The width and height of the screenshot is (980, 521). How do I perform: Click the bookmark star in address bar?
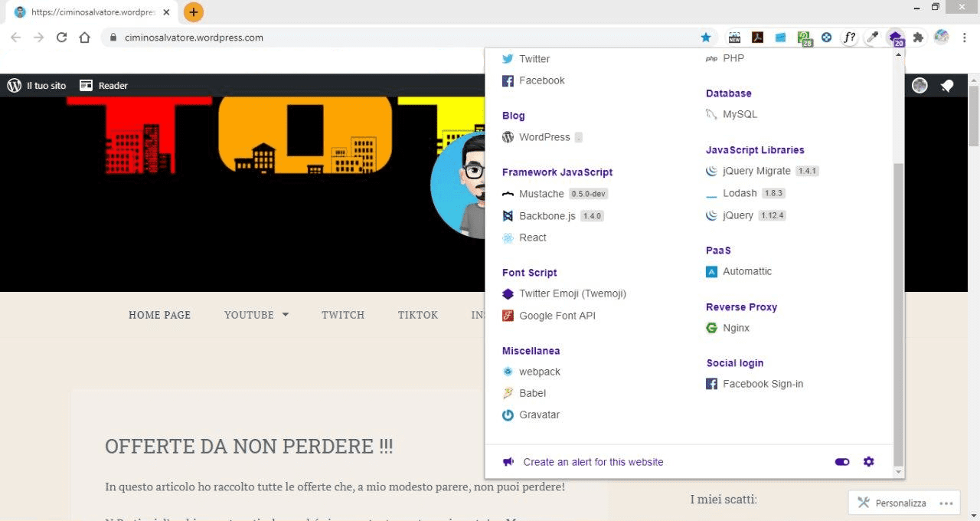coord(706,38)
